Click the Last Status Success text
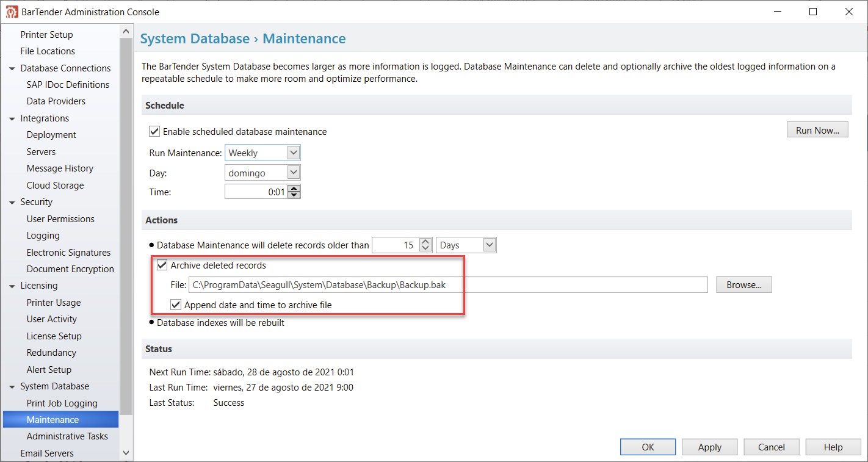Image resolution: width=868 pixels, height=462 pixels. point(229,403)
